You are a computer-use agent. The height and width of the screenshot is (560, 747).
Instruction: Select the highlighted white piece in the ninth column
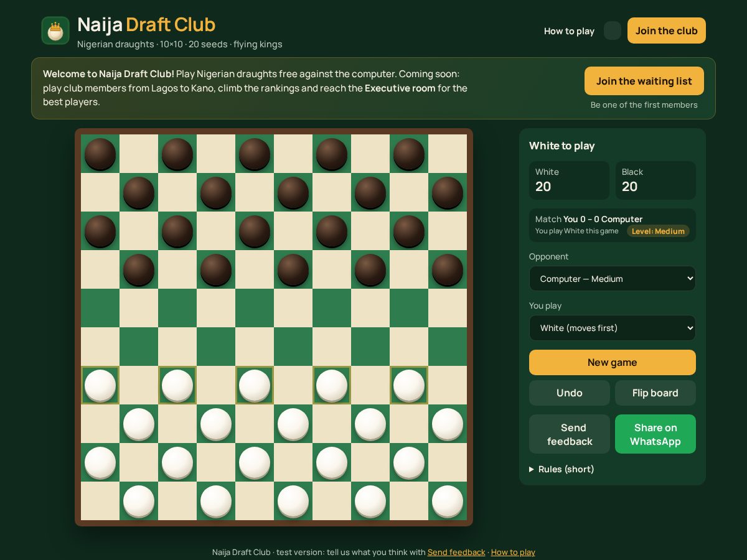coord(409,385)
